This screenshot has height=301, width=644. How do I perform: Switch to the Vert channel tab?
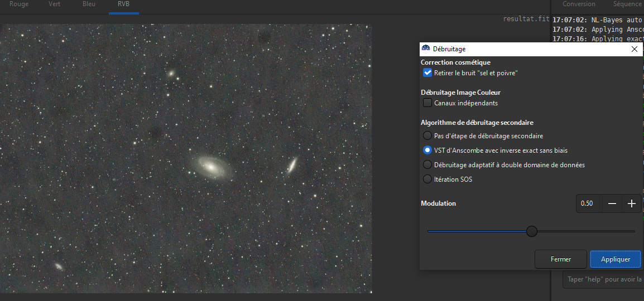[54, 5]
